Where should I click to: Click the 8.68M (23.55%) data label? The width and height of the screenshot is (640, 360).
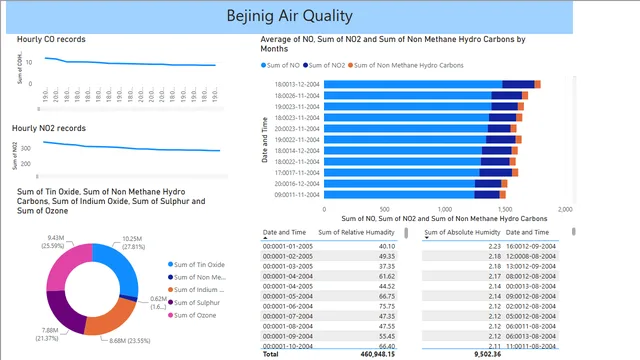point(130,340)
